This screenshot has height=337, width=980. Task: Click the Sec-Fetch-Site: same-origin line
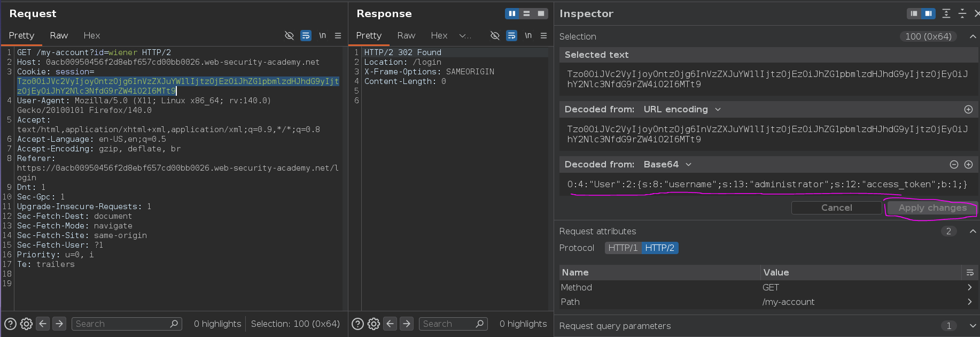click(x=82, y=235)
